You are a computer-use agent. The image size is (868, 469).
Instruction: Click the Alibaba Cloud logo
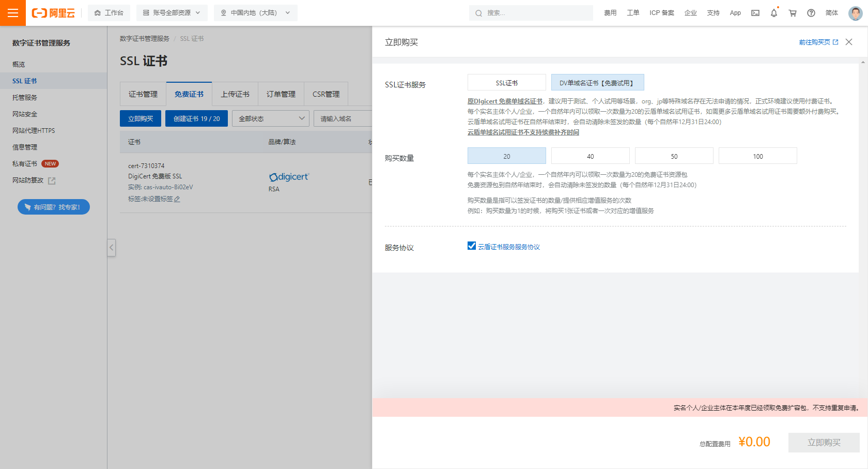54,13
